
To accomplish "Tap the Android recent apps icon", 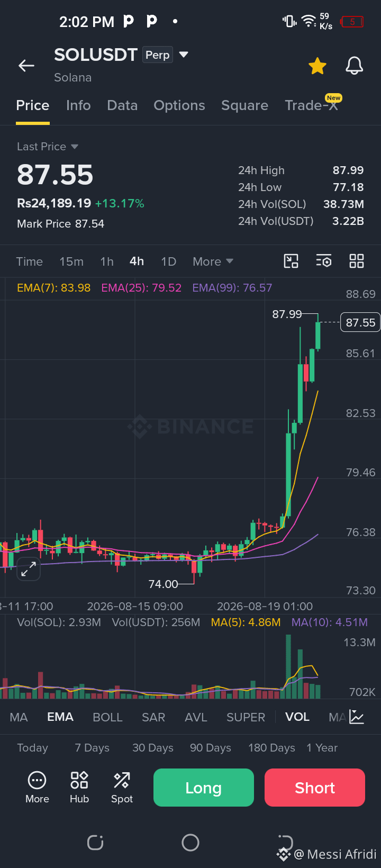I will pos(95,843).
